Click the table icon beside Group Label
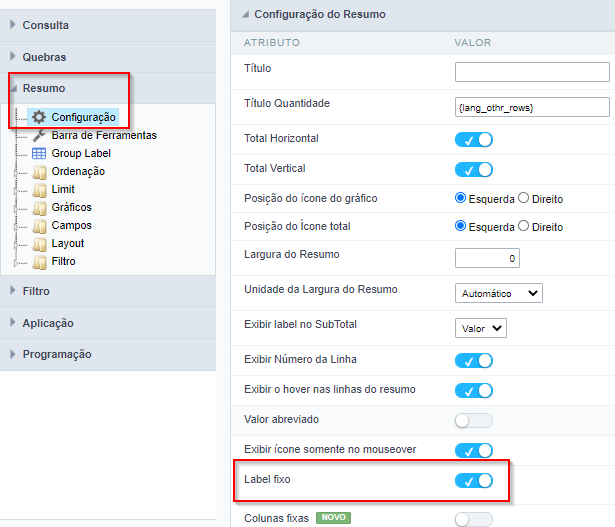 click(x=39, y=153)
